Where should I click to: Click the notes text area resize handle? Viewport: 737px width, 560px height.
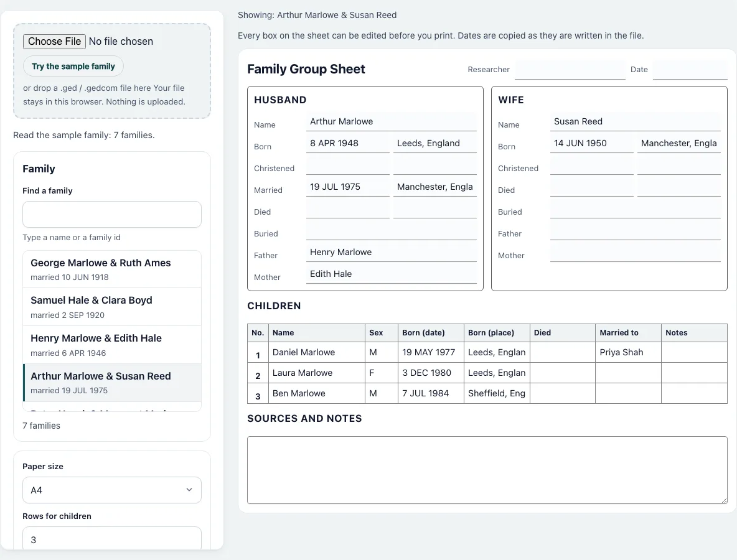[x=725, y=500]
